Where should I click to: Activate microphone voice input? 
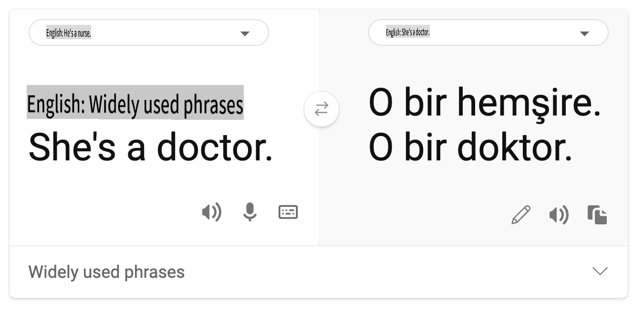249,212
